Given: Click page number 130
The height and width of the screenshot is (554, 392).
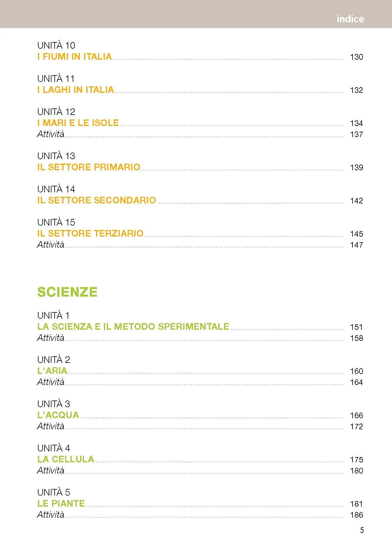Looking at the screenshot, I should pos(356,57).
